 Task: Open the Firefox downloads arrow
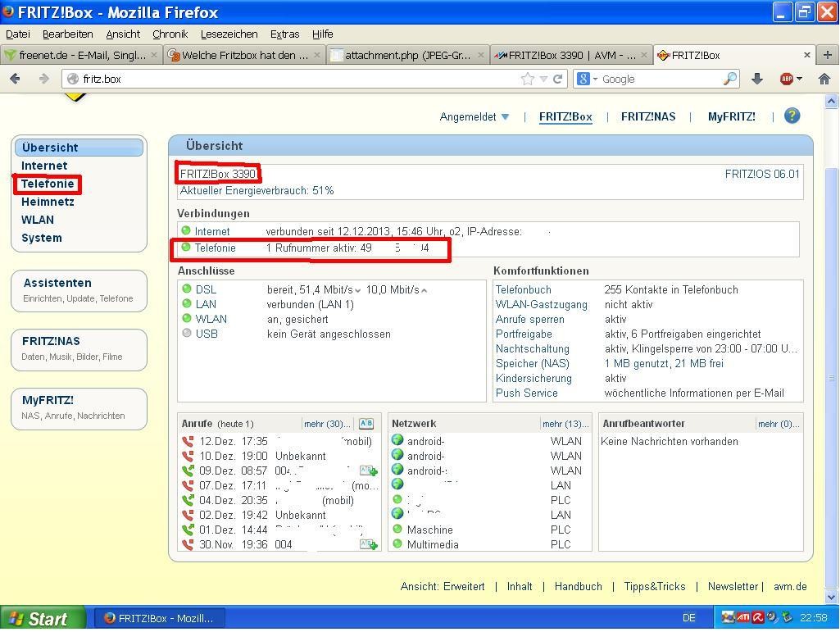[757, 79]
